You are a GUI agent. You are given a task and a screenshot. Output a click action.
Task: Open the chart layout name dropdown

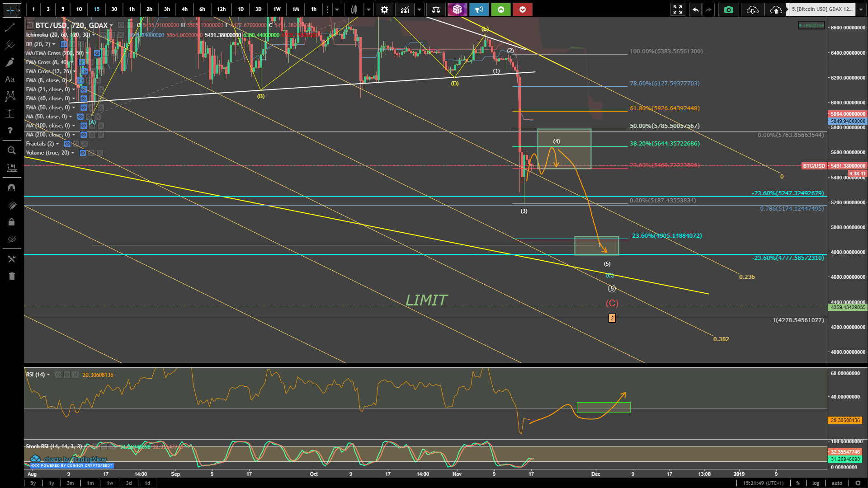[860, 9]
